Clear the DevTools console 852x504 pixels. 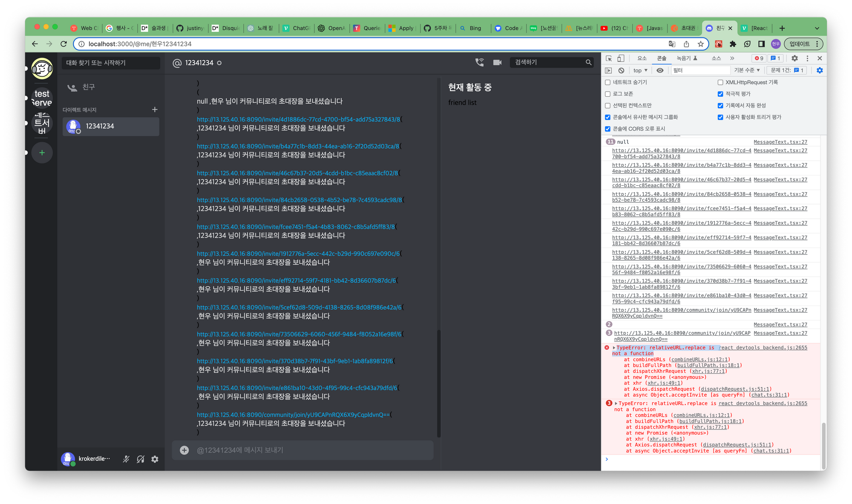click(x=621, y=70)
